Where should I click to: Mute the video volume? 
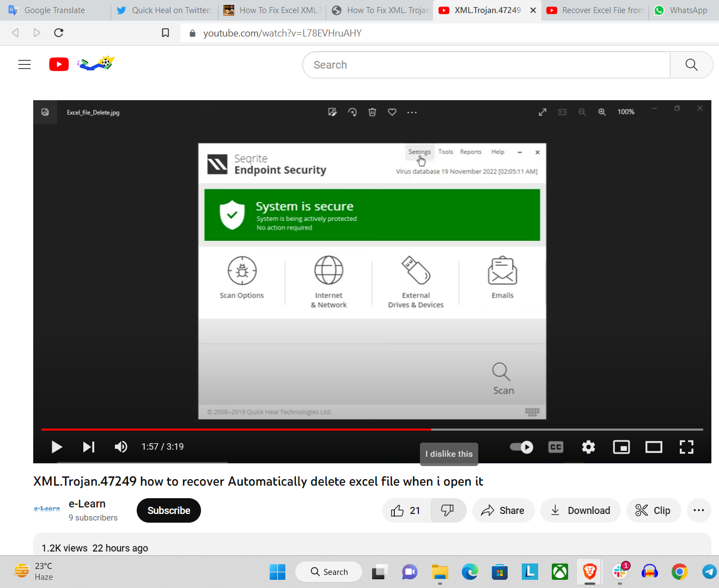pos(121,447)
